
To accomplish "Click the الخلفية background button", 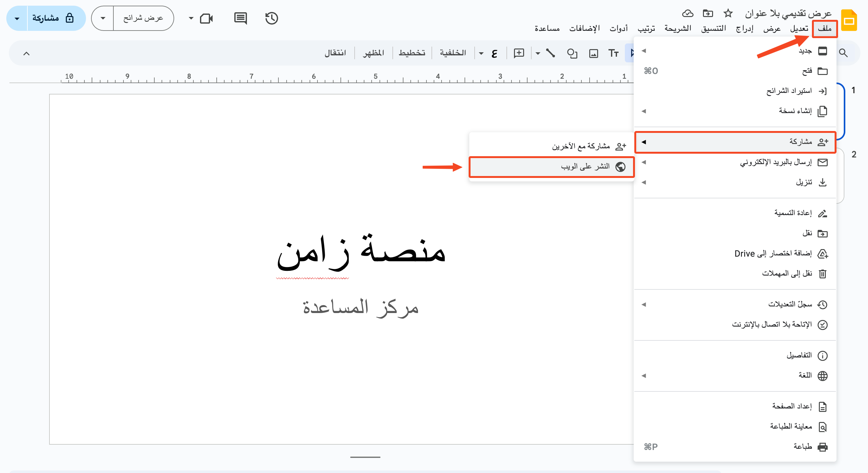I will pos(453,53).
